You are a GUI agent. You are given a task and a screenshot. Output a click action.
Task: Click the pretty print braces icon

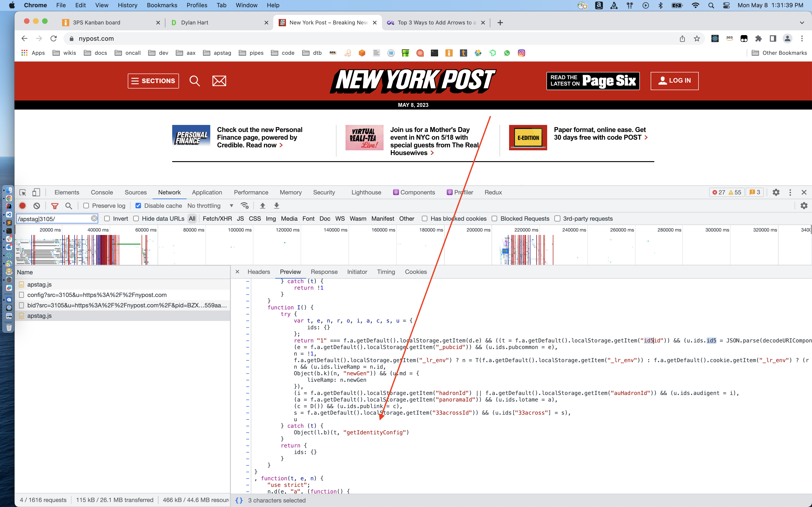[239, 500]
